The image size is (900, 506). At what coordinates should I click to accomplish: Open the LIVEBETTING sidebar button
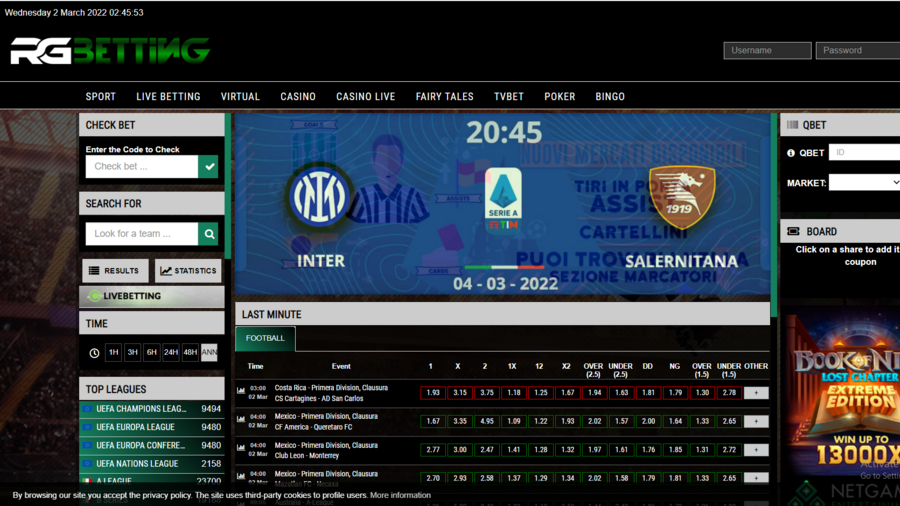tap(152, 296)
